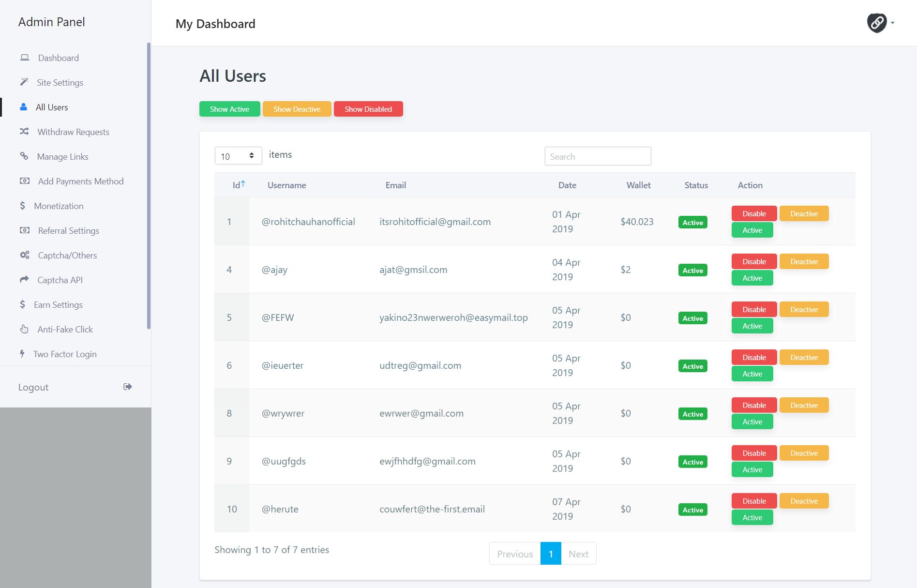Sort the table by the Id arrow
This screenshot has height=588, width=917.
click(243, 184)
